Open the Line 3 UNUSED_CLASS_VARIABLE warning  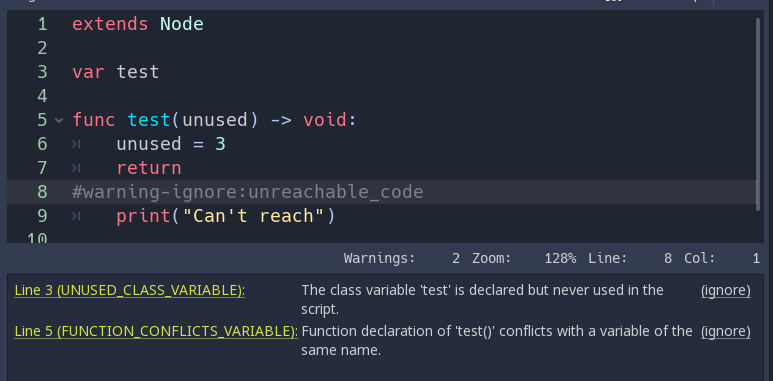[130, 291]
